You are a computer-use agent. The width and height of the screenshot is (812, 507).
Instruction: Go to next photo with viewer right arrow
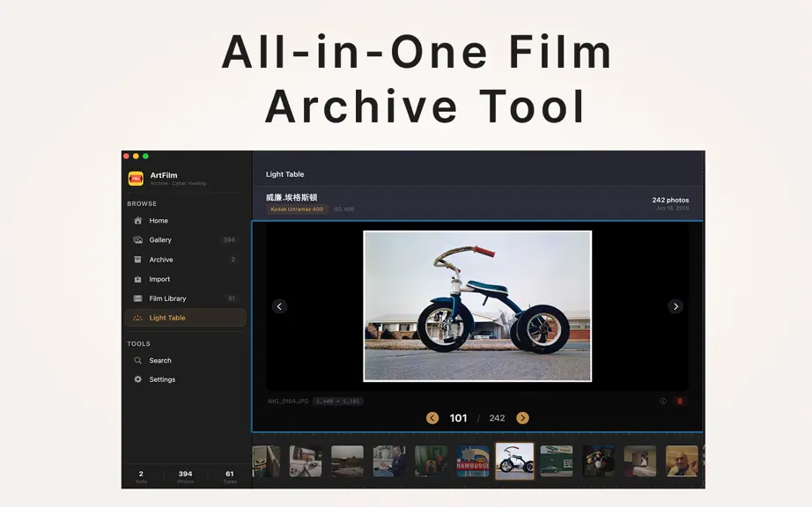(x=675, y=306)
